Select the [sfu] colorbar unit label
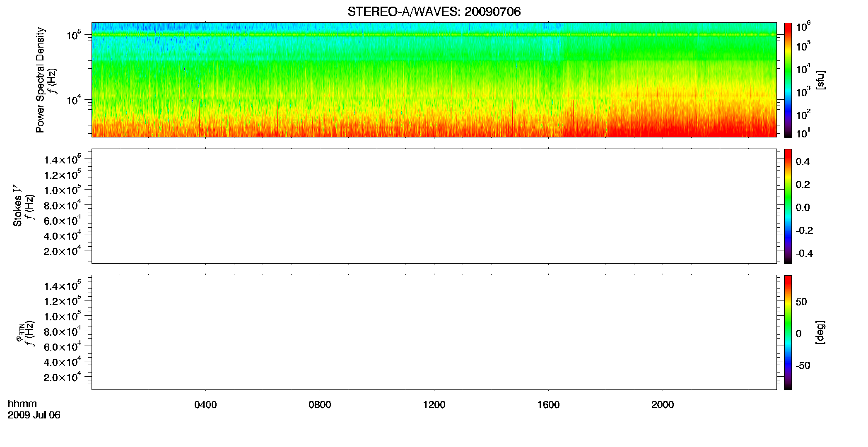 [820, 80]
